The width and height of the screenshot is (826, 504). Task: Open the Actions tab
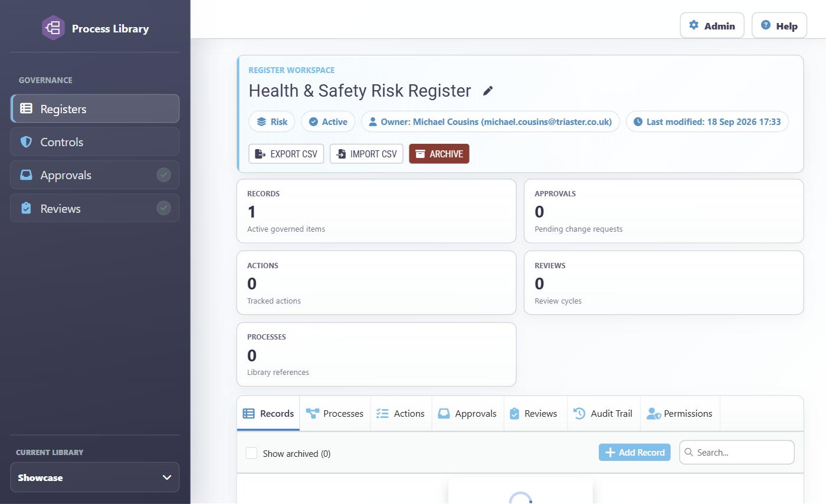point(401,414)
